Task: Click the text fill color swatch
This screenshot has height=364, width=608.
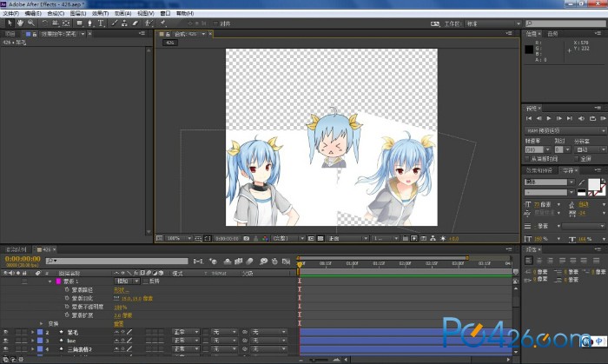Action: (x=593, y=184)
